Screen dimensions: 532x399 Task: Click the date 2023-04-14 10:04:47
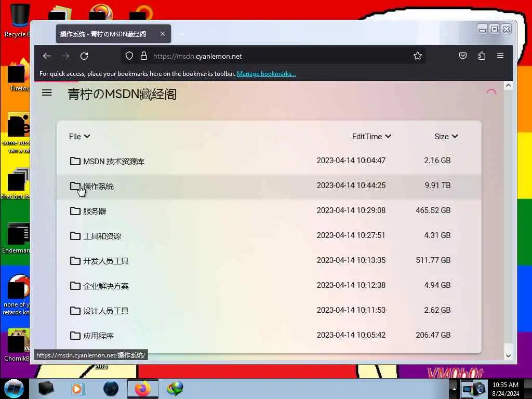click(351, 161)
